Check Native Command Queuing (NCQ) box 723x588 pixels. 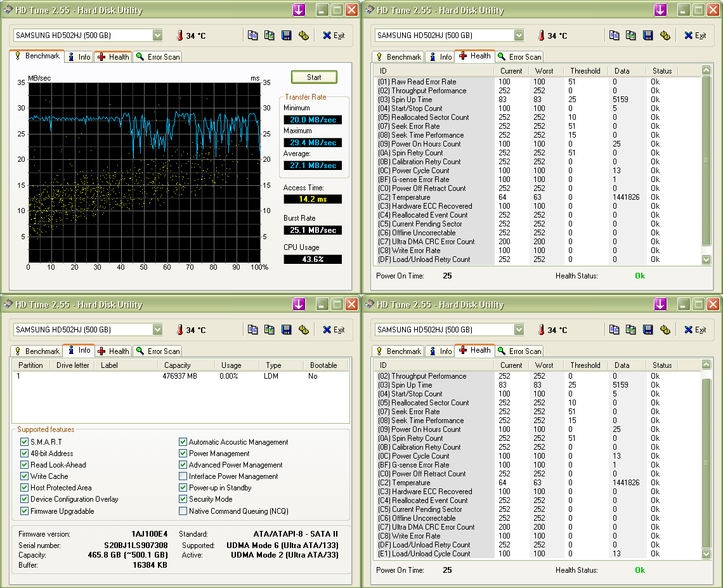[x=183, y=511]
